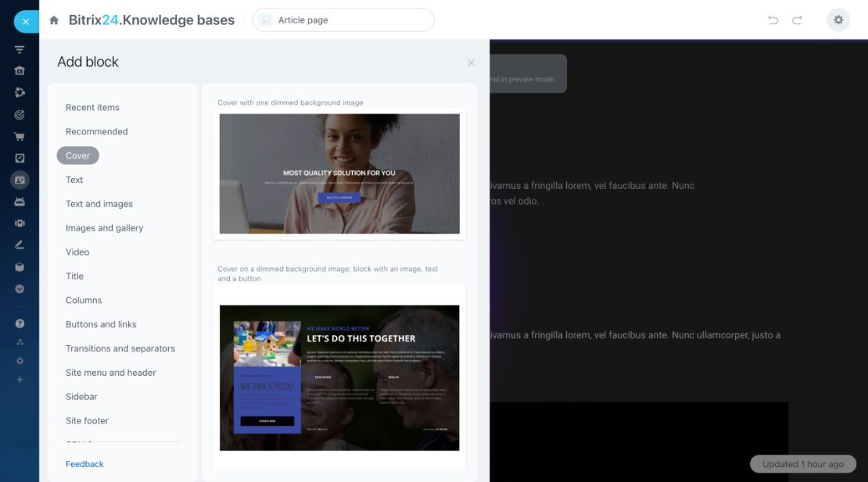Open the box cube icon in the sidebar
This screenshot has height=482, width=868.
(x=20, y=267)
